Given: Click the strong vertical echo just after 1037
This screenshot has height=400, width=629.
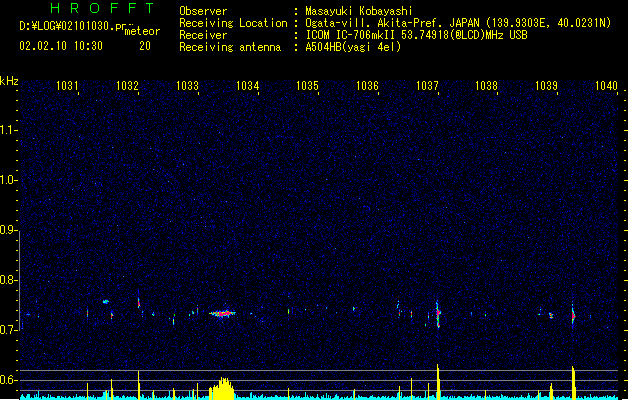Looking at the screenshot, I should [438, 314].
